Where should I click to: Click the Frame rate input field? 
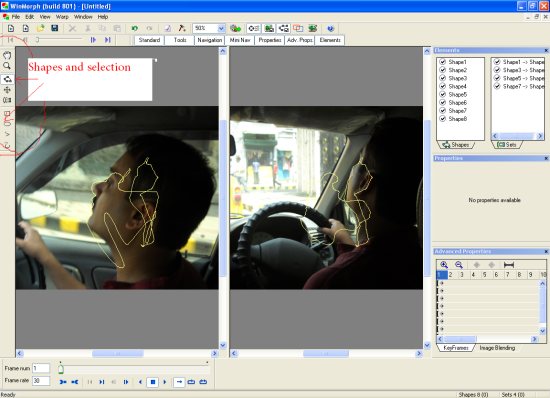pos(41,380)
